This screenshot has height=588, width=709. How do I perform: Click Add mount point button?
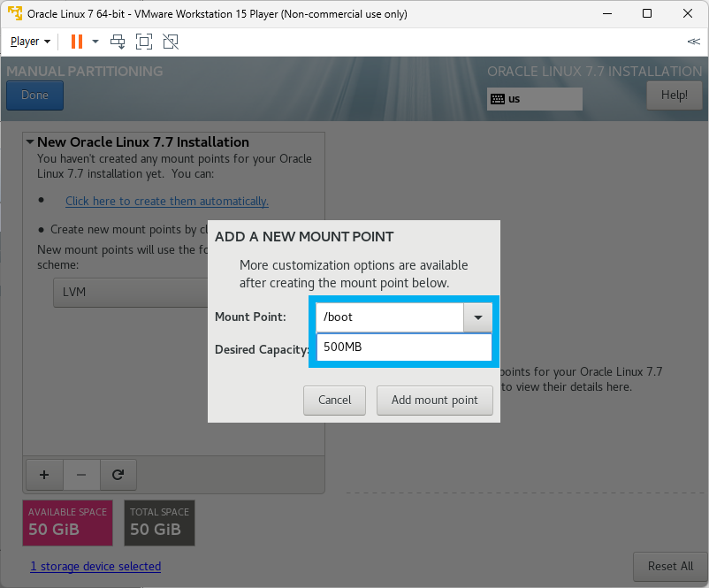[x=435, y=401]
